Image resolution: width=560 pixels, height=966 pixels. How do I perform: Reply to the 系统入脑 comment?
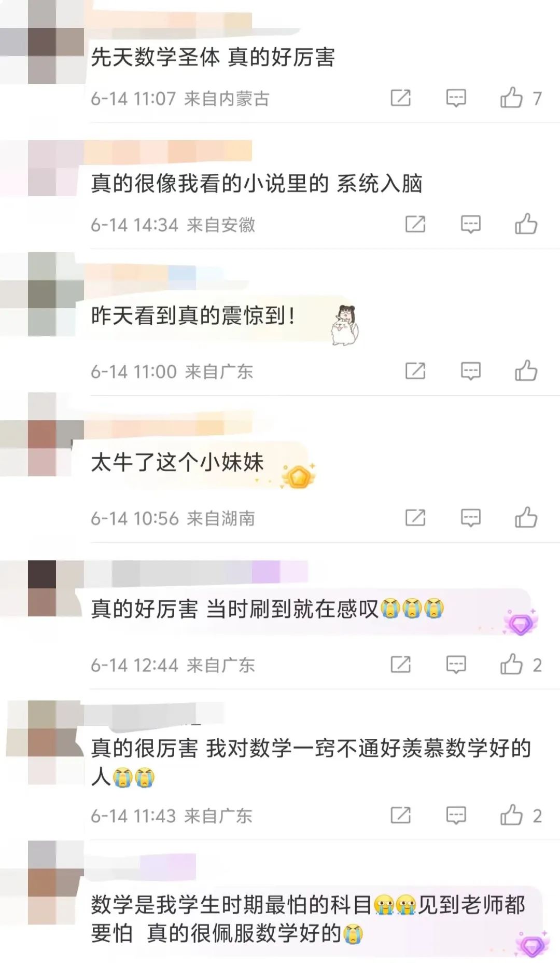(470, 224)
